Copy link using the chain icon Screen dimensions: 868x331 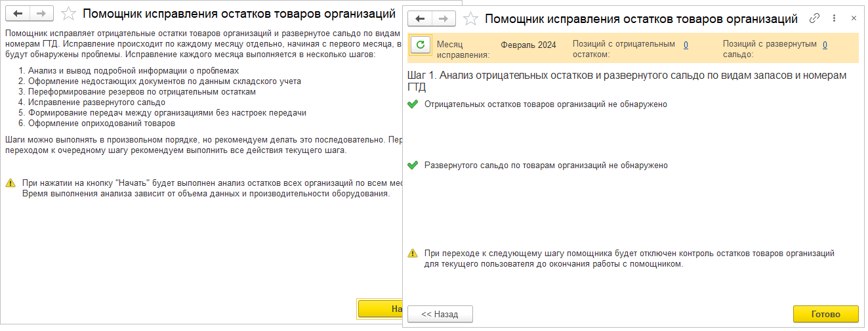tap(815, 18)
